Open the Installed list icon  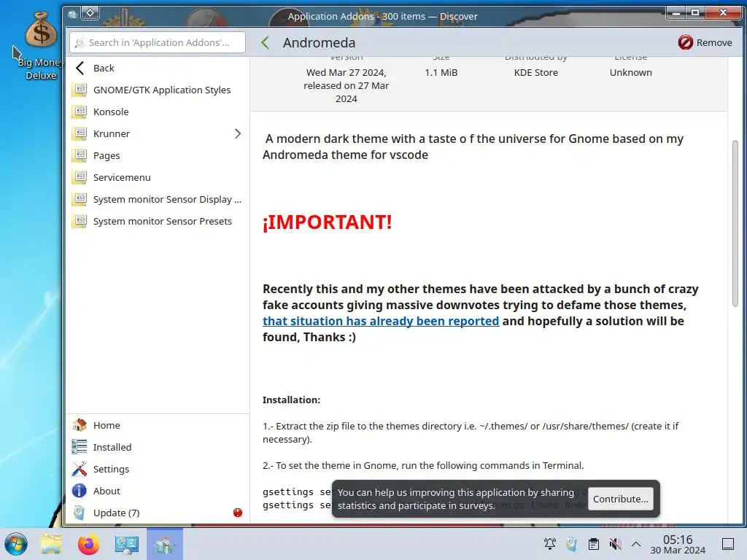point(80,447)
